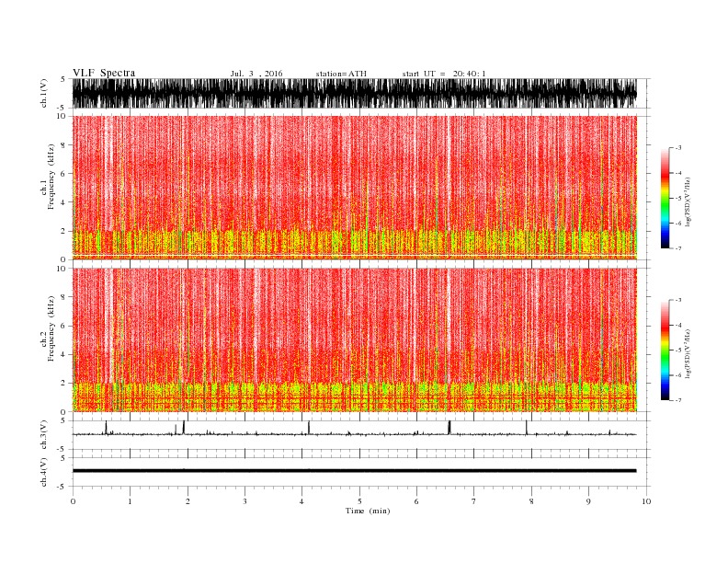
Task: Click the ch.2 spectrogram color scale bar
Action: [x=665, y=350]
